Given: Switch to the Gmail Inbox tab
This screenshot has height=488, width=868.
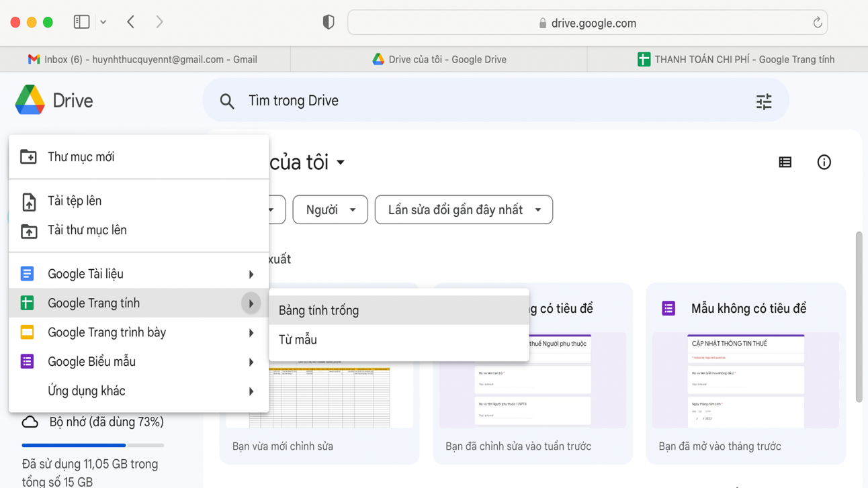Looking at the screenshot, I should (x=145, y=59).
